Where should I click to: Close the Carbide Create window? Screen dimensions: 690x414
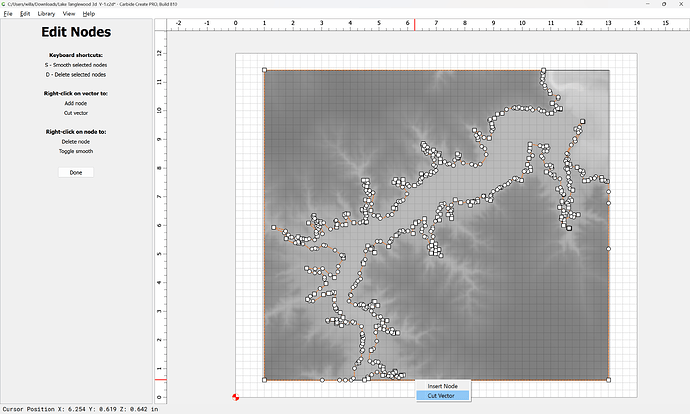(x=680, y=4)
